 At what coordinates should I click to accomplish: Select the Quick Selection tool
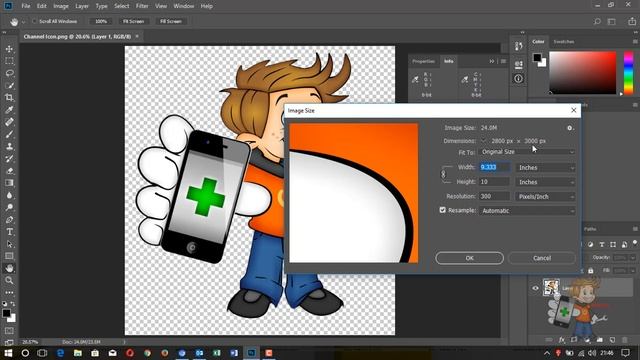click(9, 86)
